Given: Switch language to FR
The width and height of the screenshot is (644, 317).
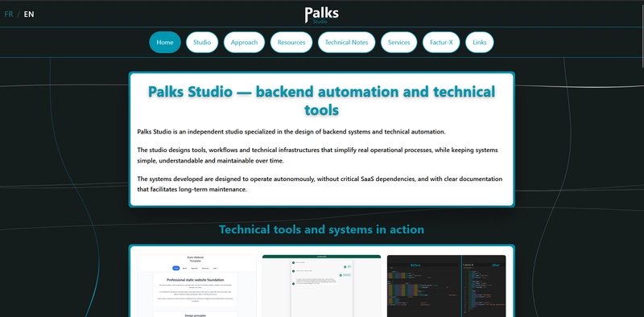Looking at the screenshot, I should pos(9,14).
